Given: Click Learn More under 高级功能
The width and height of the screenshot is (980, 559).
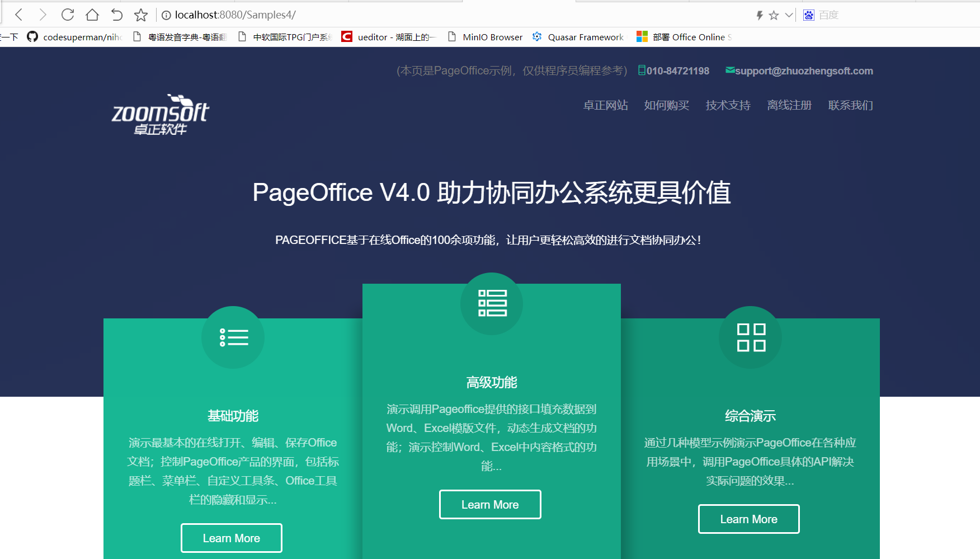Looking at the screenshot, I should pyautogui.click(x=490, y=505).
